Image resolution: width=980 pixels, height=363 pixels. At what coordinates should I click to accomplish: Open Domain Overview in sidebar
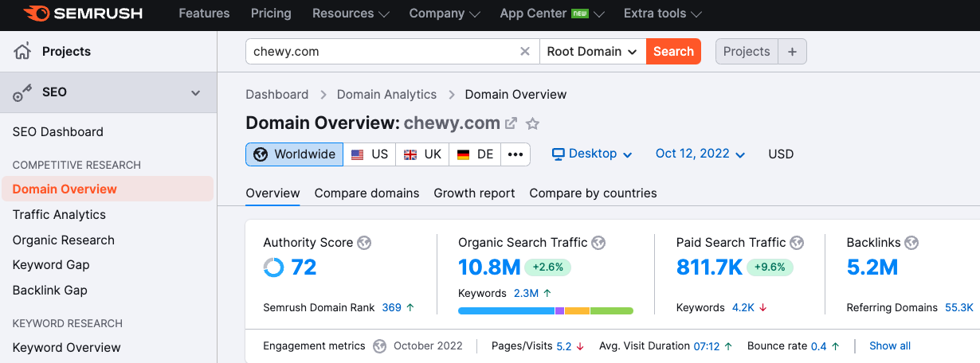coord(108,189)
